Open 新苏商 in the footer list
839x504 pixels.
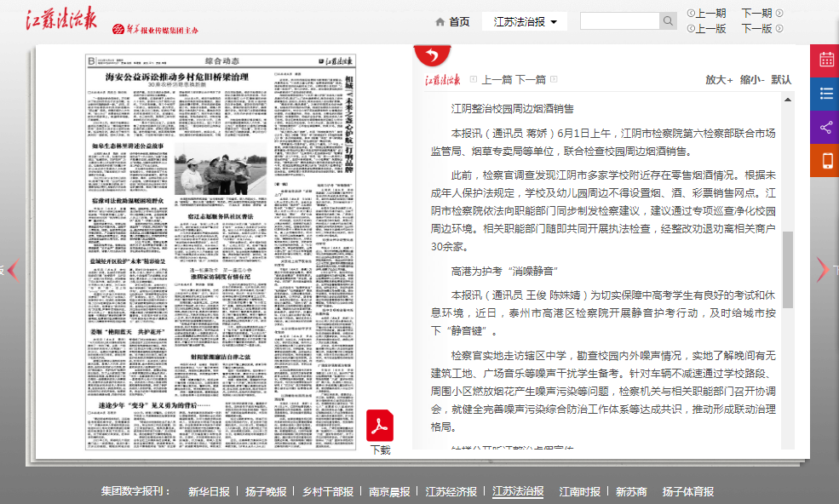click(x=631, y=492)
